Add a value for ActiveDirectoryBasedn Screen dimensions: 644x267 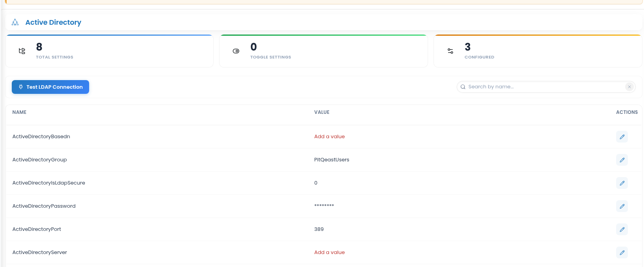(x=329, y=137)
